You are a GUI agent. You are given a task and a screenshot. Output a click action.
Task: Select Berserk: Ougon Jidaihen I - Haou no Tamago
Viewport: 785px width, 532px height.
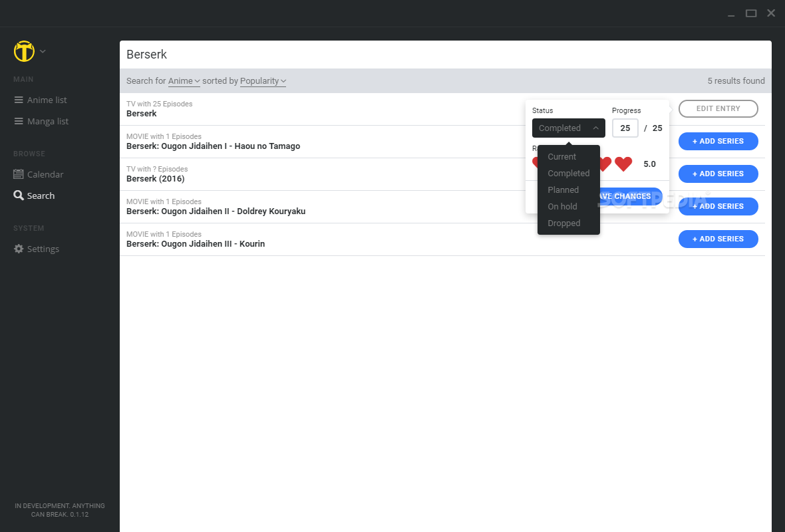tap(214, 146)
